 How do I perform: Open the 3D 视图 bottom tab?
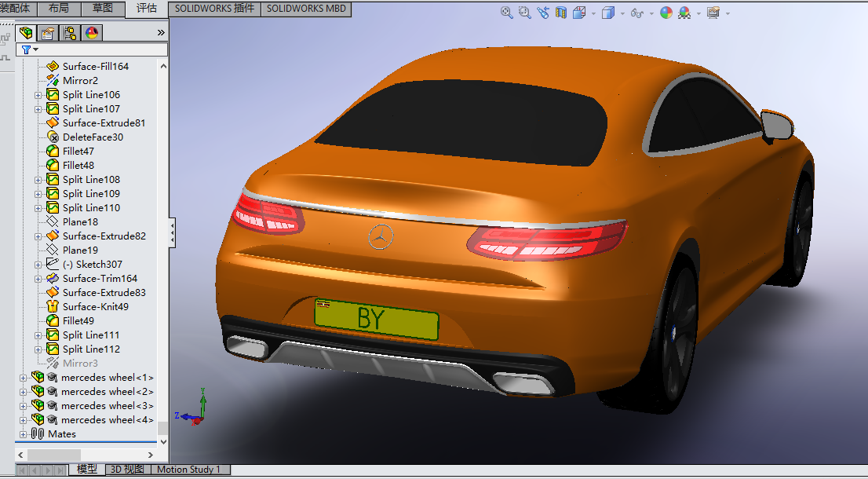coord(127,470)
